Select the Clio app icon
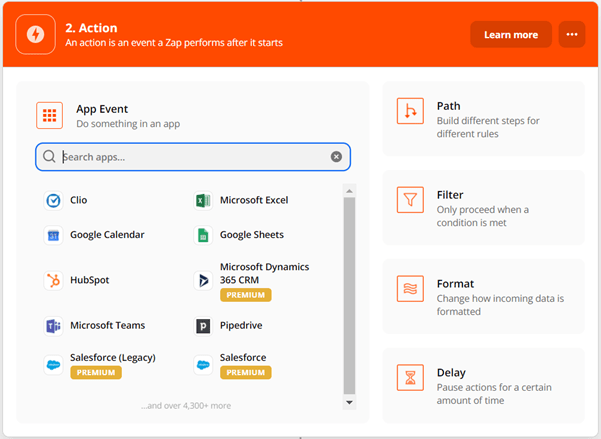Image resolution: width=601 pixels, height=439 pixels. click(53, 200)
